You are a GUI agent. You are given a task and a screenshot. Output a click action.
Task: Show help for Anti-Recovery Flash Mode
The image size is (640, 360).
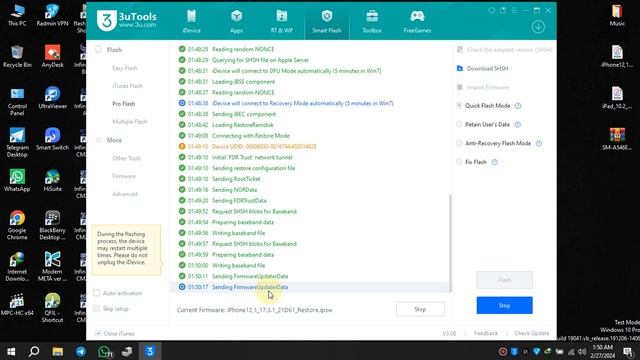(x=539, y=143)
